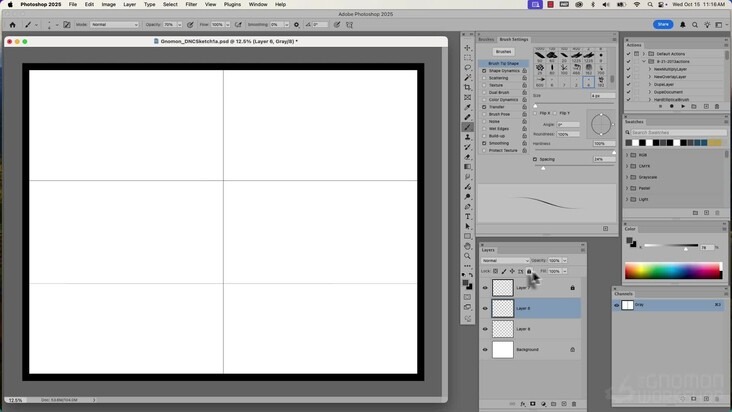Open the Filter menu

coord(191,4)
